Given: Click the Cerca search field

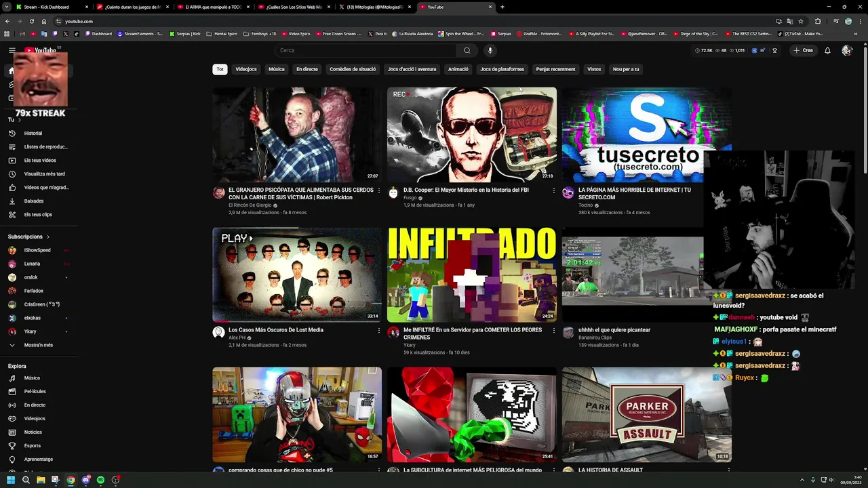Looking at the screenshot, I should pos(366,50).
